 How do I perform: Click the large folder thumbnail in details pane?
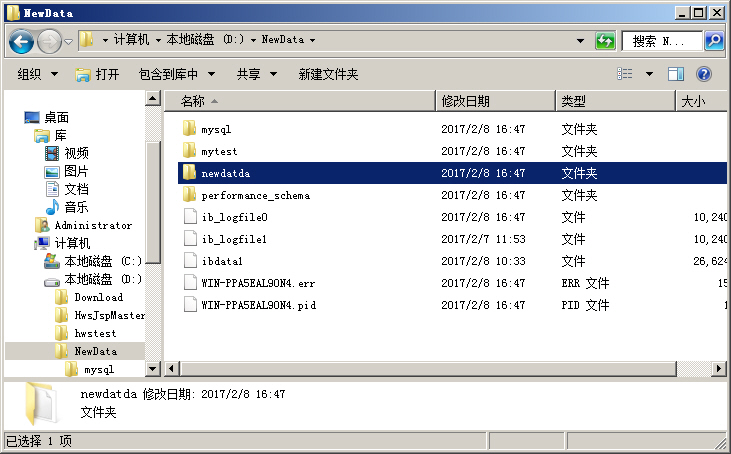(40, 404)
